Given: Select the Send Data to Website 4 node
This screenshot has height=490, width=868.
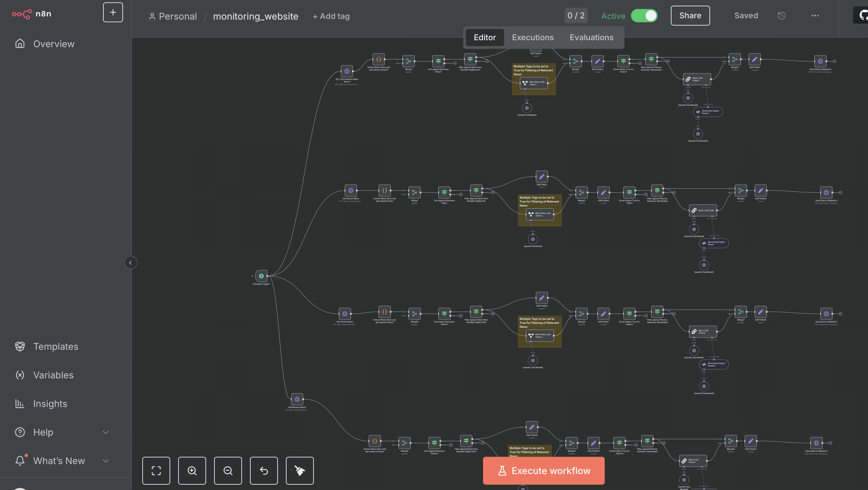Looking at the screenshot, I should (x=826, y=192).
